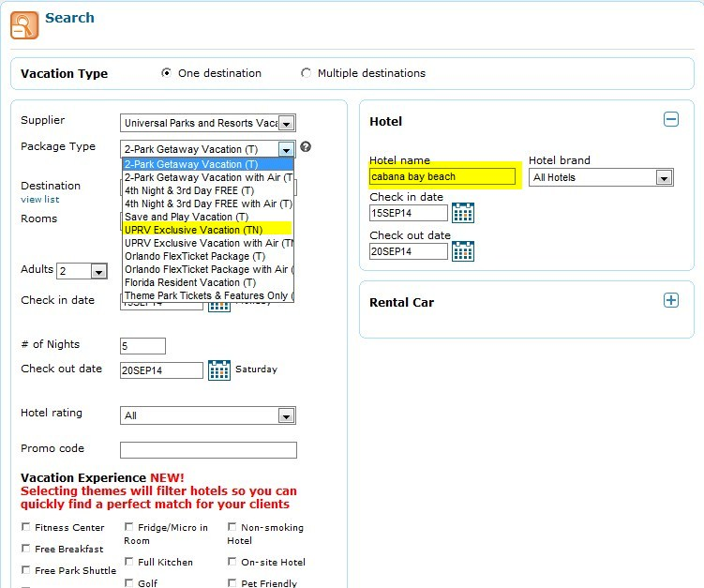The image size is (704, 588).
Task: Collapse the Hotel panel with minus icon
Action: pyautogui.click(x=671, y=119)
